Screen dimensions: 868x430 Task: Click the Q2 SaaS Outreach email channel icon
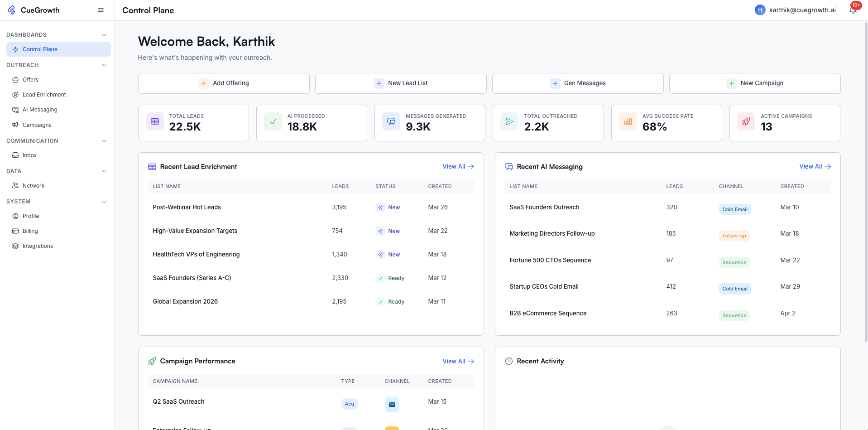[x=392, y=404]
